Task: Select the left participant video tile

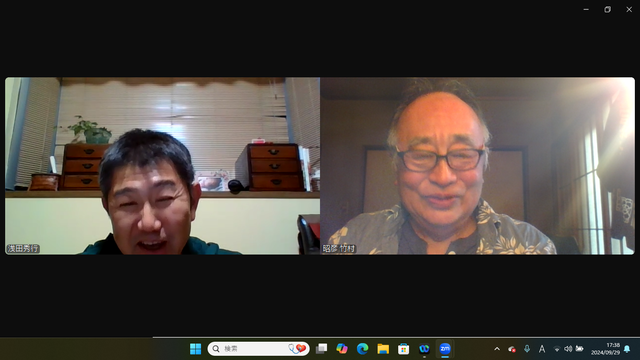Action: 162,166
